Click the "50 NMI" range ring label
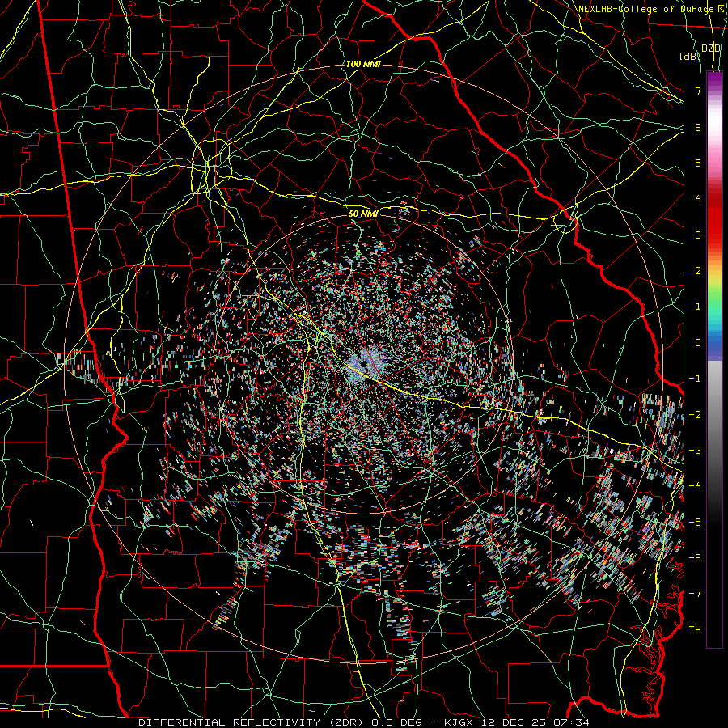 (x=363, y=214)
